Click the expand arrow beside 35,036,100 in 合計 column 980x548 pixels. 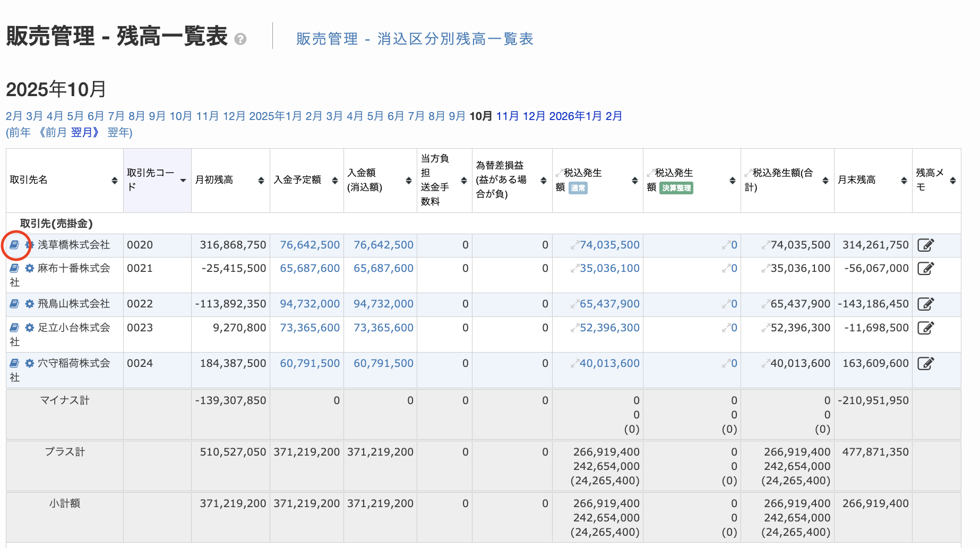[x=765, y=269]
